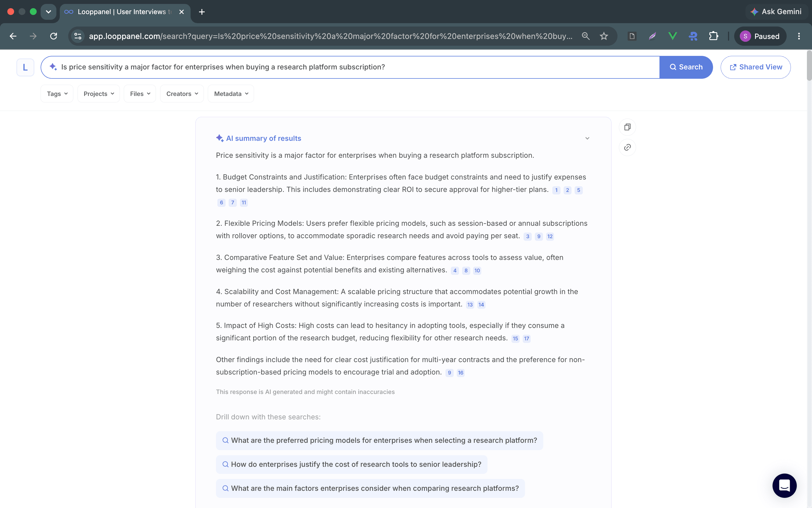
Task: Open the Tags filter dropdown
Action: [x=57, y=94]
